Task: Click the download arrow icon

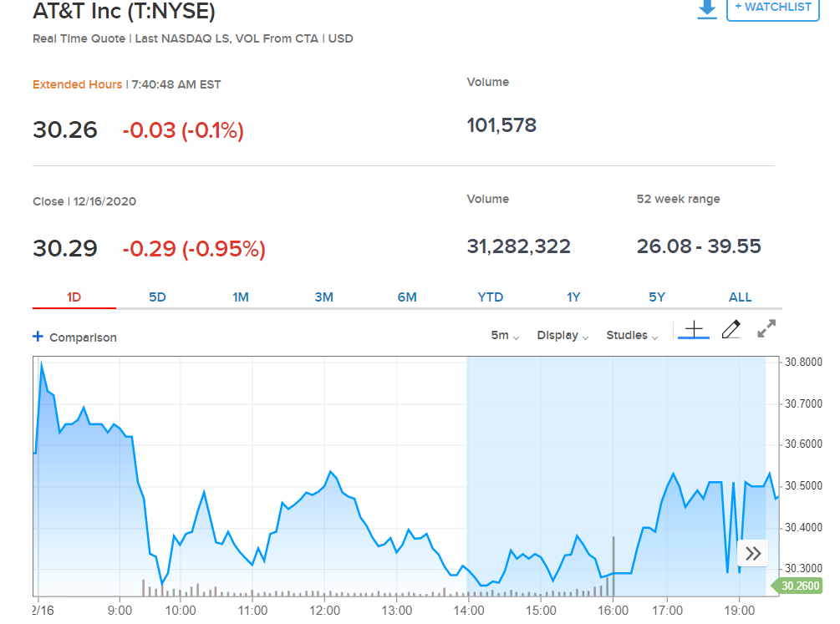Action: coord(707,9)
